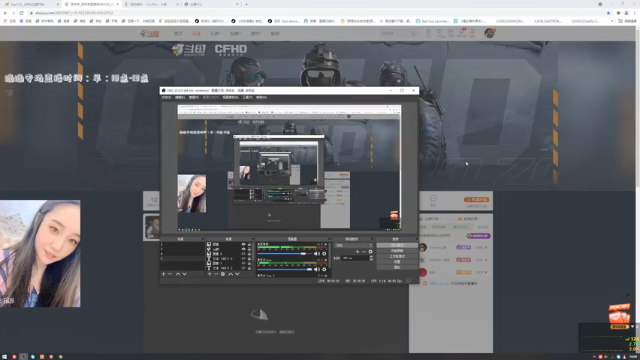This screenshot has width=640, height=360.
Task: Open settings gear of the second mixer channel
Action: tap(324, 269)
